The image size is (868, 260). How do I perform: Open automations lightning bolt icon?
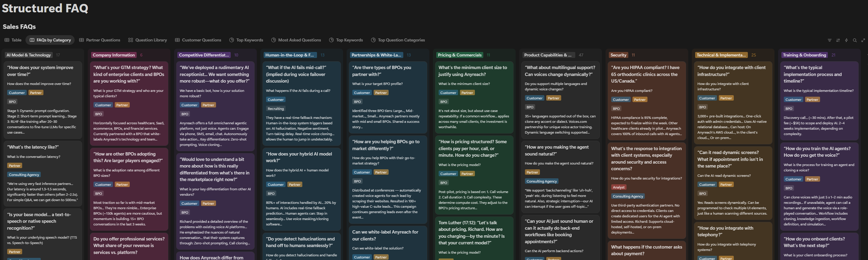[x=846, y=40]
